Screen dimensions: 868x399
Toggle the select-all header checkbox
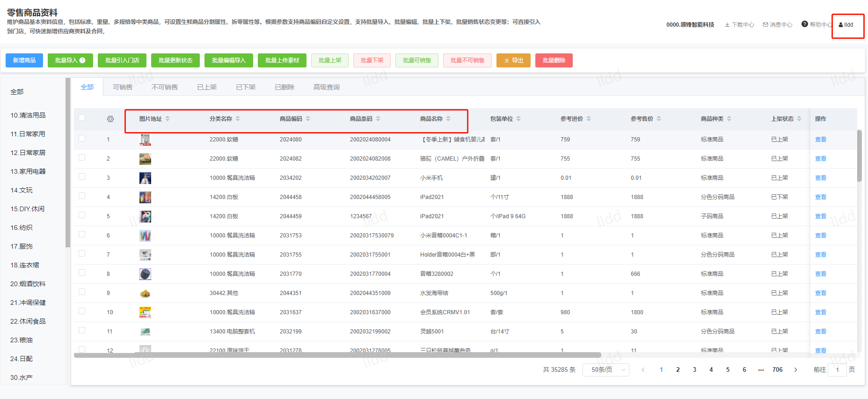(x=82, y=118)
